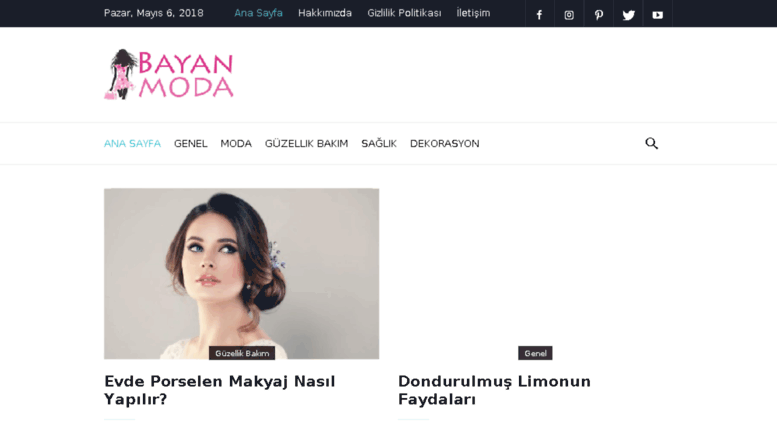This screenshot has width=777, height=423.
Task: Open the GENEL menu category
Action: pyautogui.click(x=190, y=144)
